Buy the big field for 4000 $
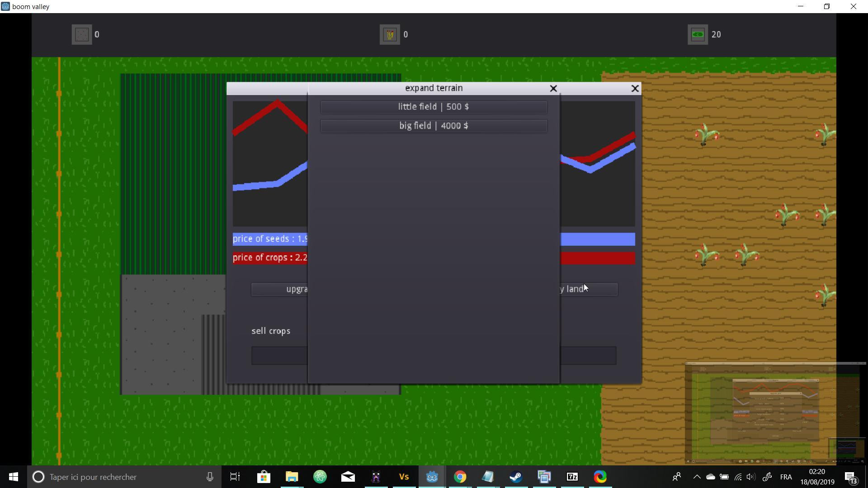Image resolution: width=868 pixels, height=488 pixels. pyautogui.click(x=434, y=126)
